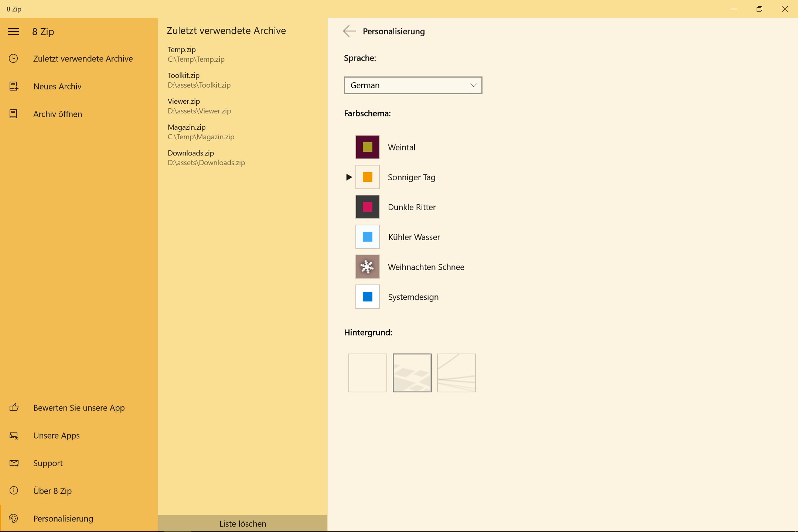798x532 pixels.
Task: Open the hamburger navigation menu
Action: click(x=13, y=32)
